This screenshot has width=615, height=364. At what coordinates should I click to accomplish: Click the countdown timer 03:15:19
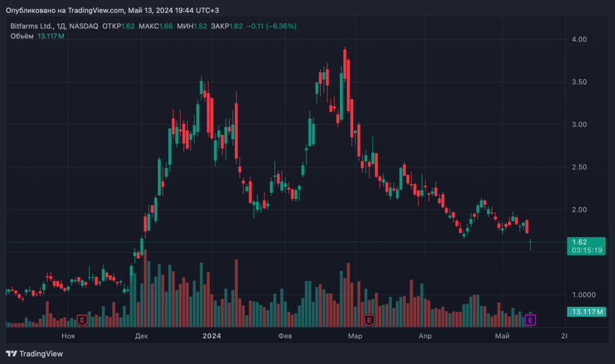[x=586, y=250]
